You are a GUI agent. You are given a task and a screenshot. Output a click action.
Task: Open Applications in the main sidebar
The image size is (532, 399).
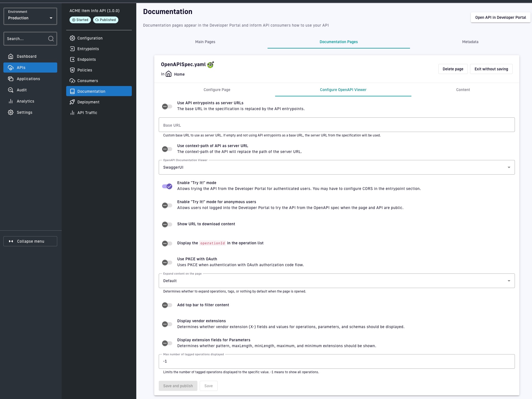coord(30,79)
